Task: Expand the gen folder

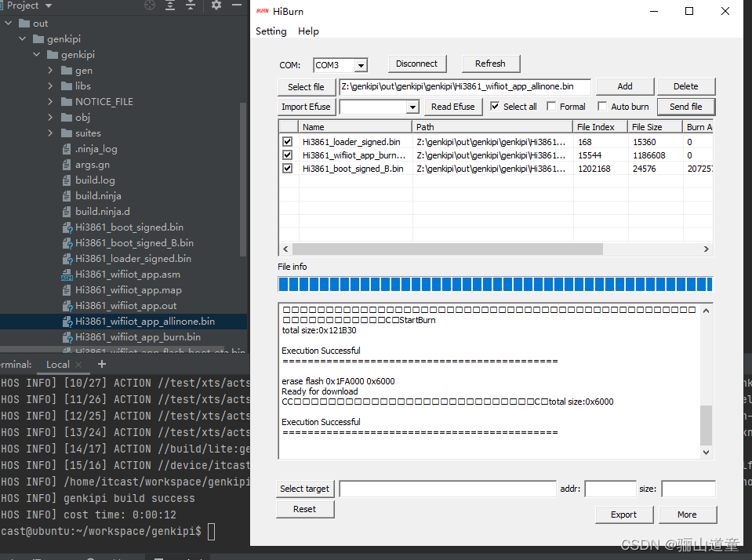Action: pos(50,71)
